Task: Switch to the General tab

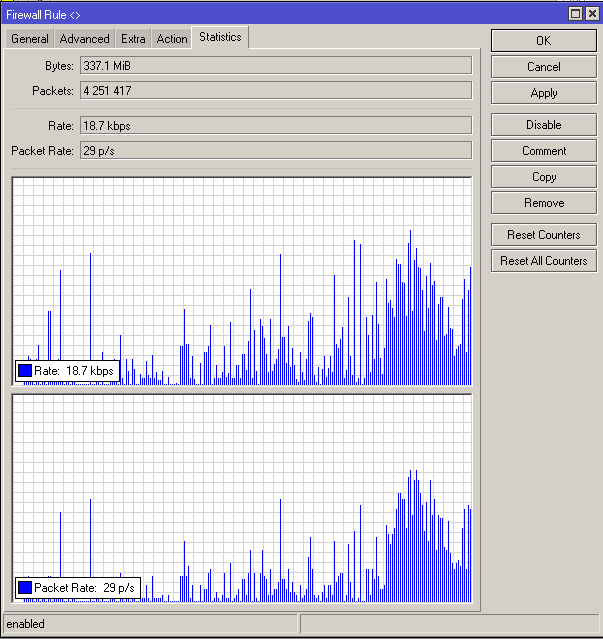Action: pos(29,39)
